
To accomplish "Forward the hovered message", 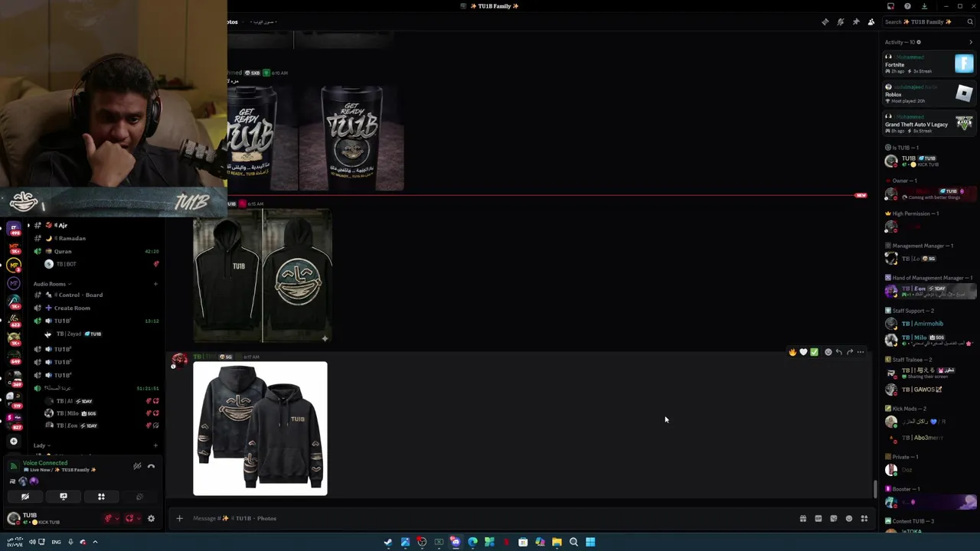I will coord(849,352).
